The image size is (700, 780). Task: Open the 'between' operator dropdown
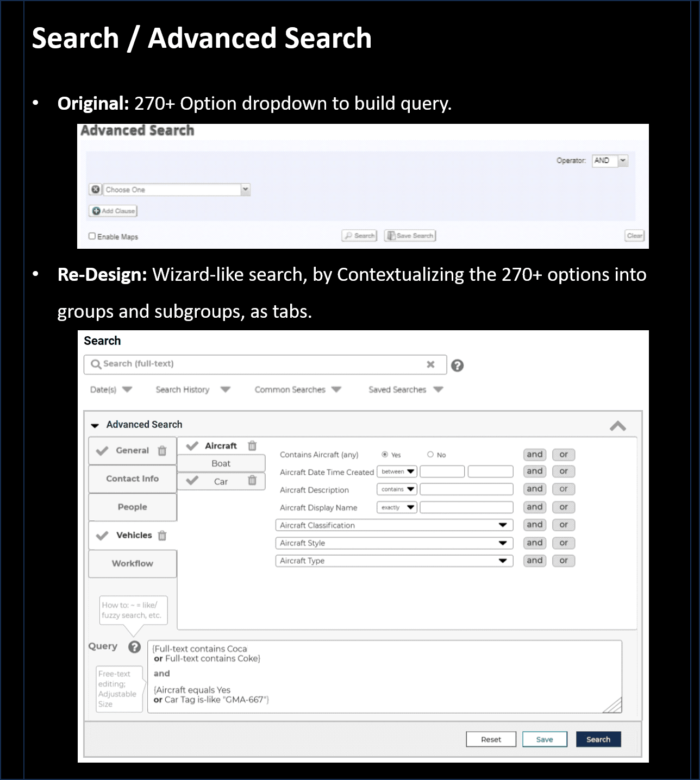coord(397,471)
